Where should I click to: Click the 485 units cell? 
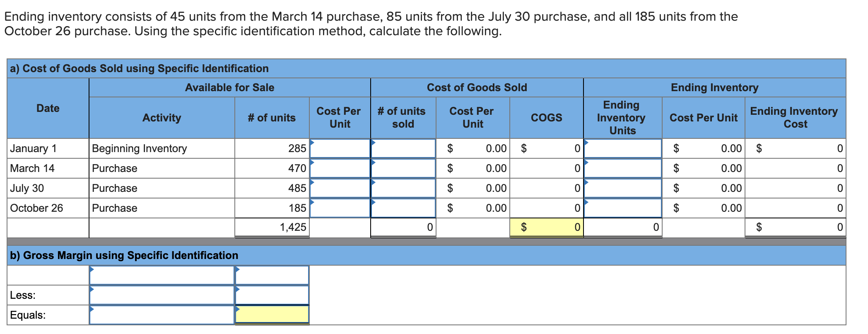click(272, 188)
